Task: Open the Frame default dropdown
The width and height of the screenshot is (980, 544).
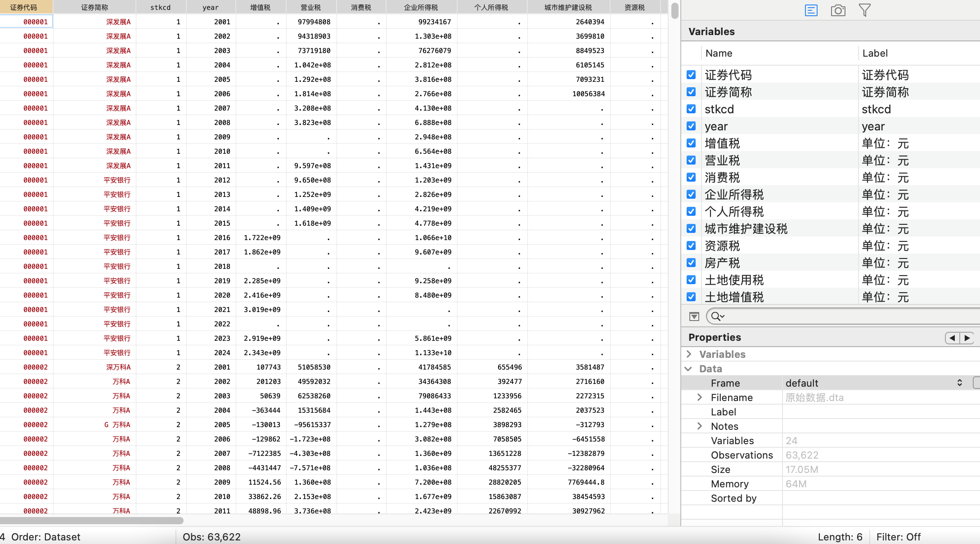Action: pos(873,383)
